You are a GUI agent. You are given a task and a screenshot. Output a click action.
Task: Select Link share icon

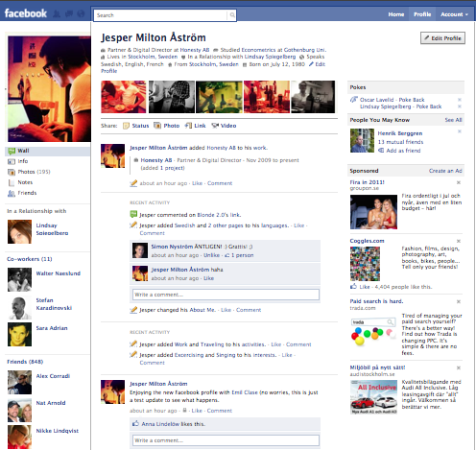(x=188, y=126)
